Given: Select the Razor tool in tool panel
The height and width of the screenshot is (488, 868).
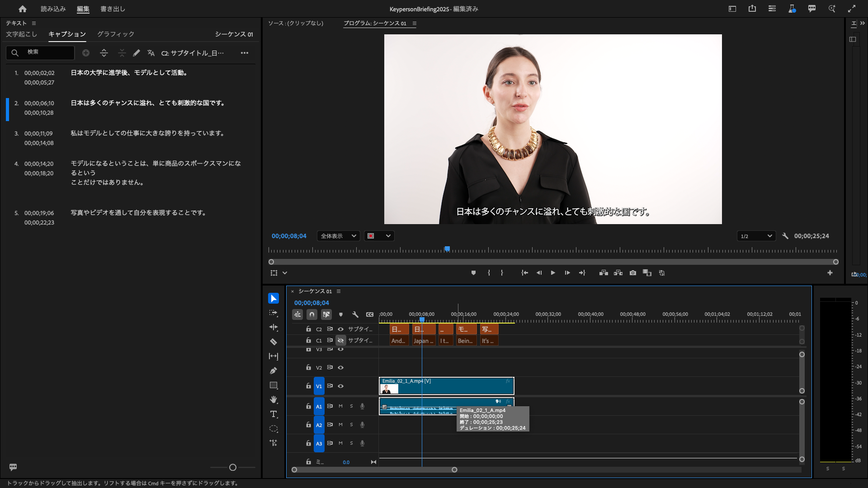Looking at the screenshot, I should click(x=274, y=342).
